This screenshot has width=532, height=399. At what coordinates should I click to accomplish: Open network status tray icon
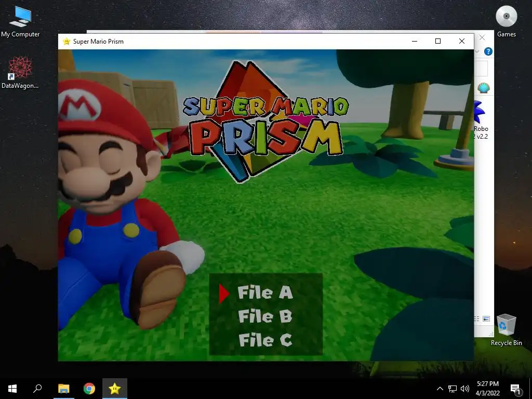(453, 389)
